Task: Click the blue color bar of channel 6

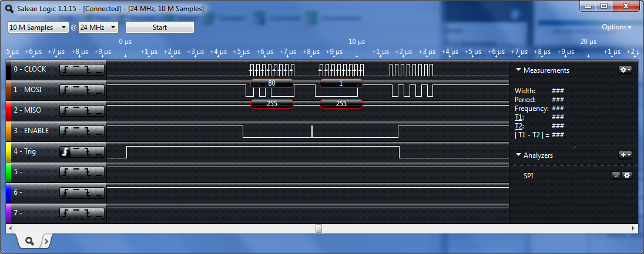Action: coord(8,192)
